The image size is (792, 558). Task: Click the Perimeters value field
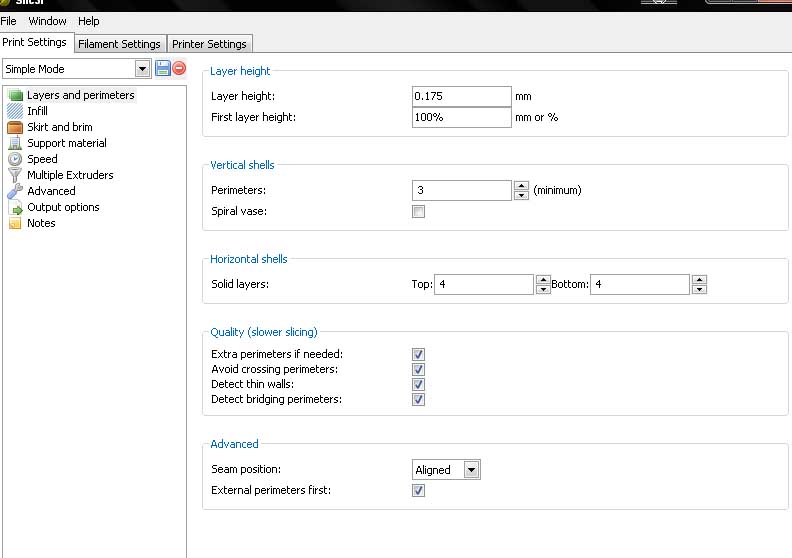[462, 190]
